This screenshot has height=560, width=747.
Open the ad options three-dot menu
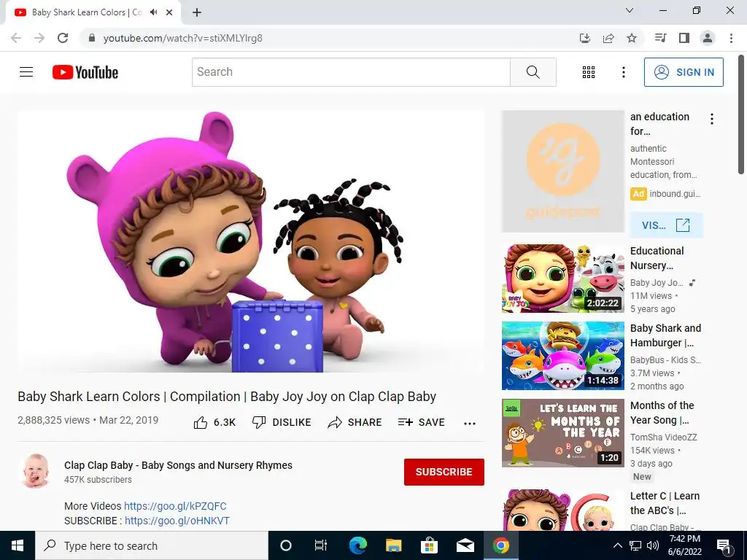[x=712, y=119]
